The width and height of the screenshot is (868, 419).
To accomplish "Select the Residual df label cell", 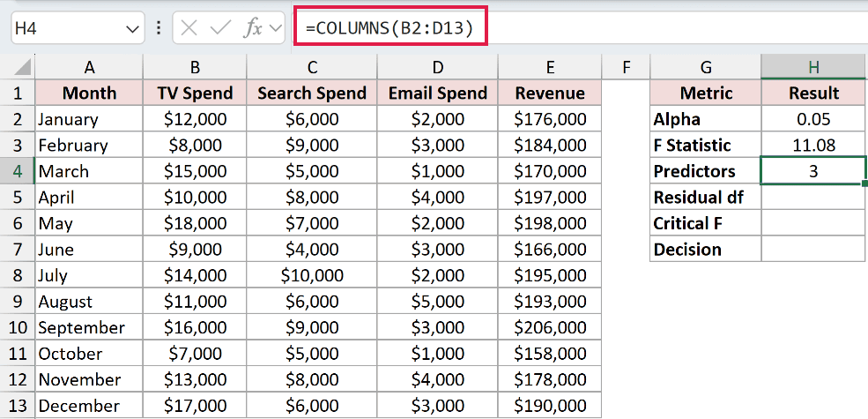I will point(706,198).
